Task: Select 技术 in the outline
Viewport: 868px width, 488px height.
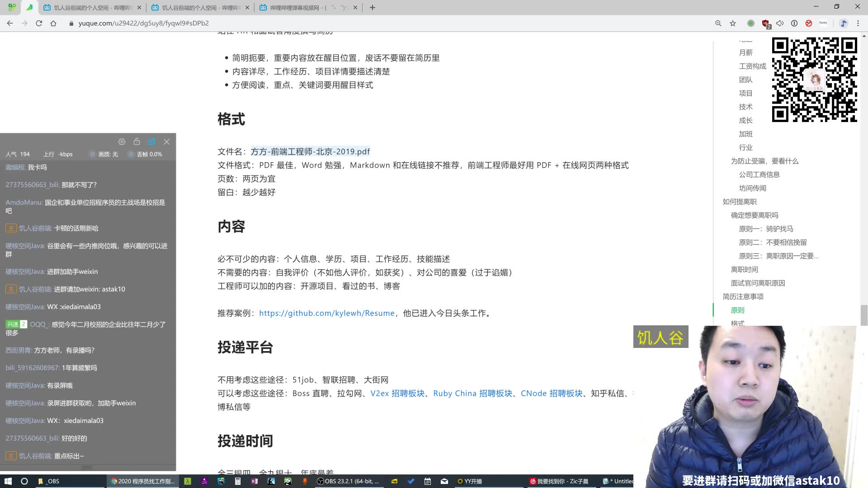Action: [x=746, y=107]
